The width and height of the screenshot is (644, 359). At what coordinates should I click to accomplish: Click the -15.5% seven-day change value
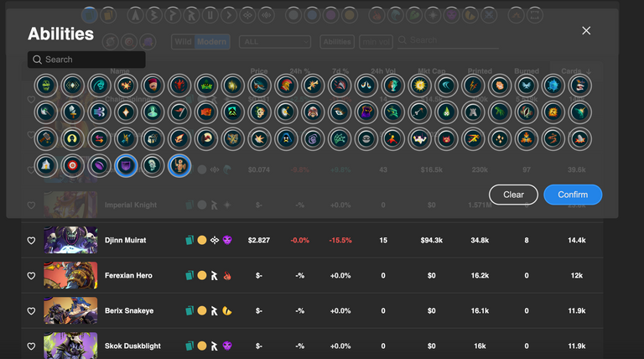340,240
